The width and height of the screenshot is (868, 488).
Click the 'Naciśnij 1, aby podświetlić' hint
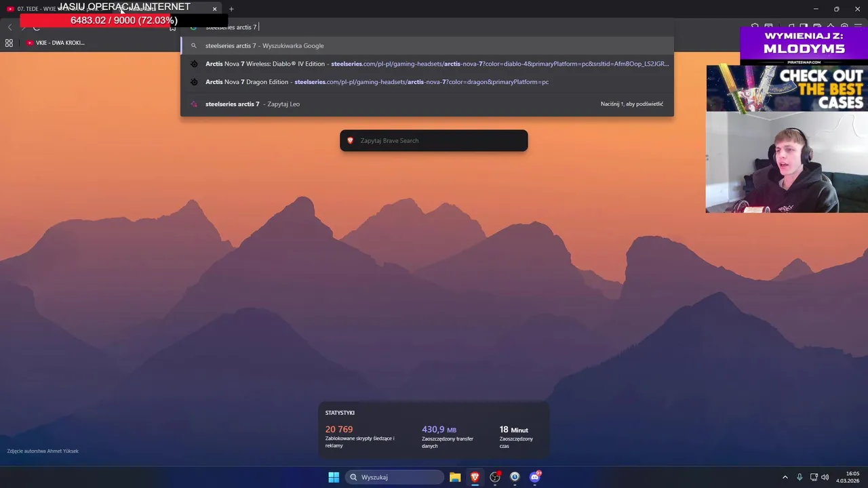632,104
